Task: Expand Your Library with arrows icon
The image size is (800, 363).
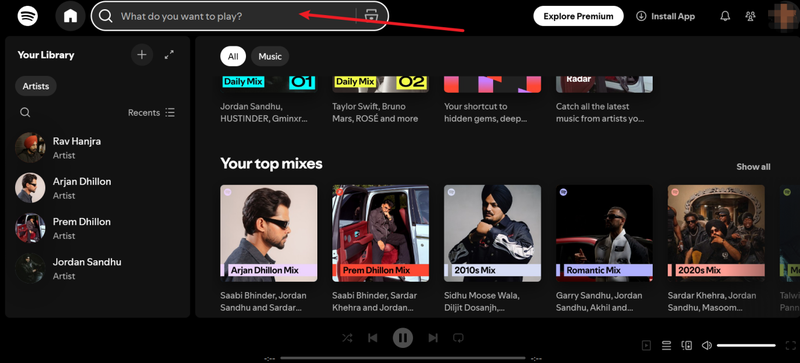Action: 169,55
